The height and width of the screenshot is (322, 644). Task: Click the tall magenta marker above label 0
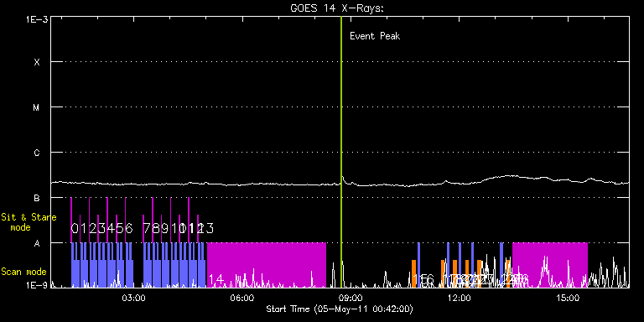pyautogui.click(x=71, y=221)
